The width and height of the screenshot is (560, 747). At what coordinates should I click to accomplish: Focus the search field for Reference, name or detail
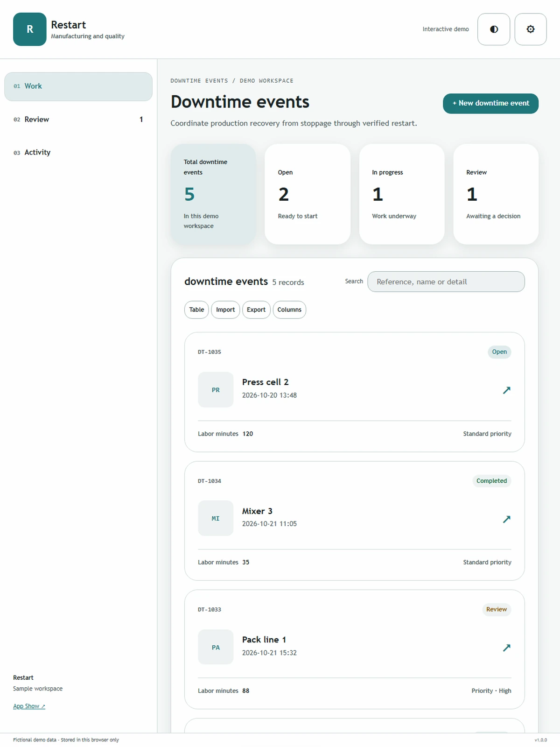pos(446,282)
